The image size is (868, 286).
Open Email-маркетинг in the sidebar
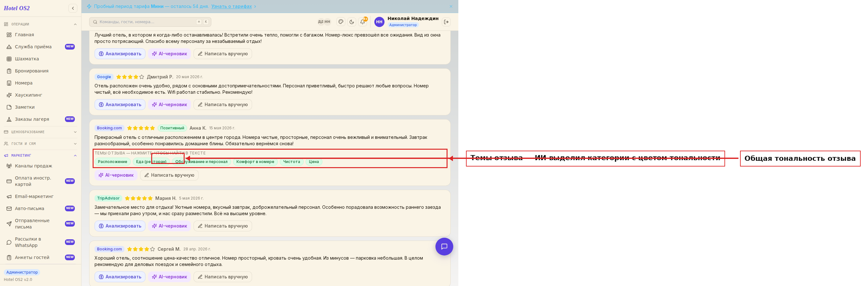pyautogui.click(x=40, y=196)
